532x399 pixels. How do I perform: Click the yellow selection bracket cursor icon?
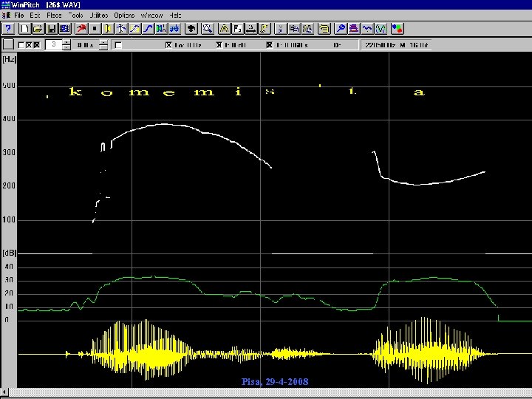click(108, 29)
